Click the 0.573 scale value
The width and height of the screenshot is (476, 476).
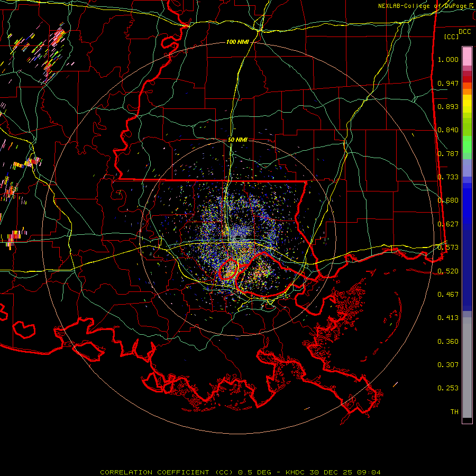pos(448,248)
